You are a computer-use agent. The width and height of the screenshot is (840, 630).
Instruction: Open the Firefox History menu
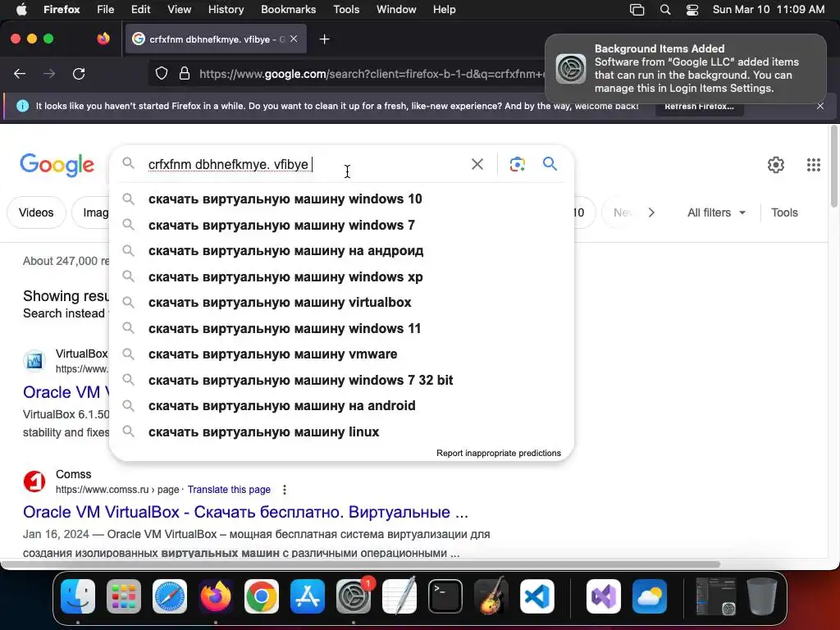(226, 10)
